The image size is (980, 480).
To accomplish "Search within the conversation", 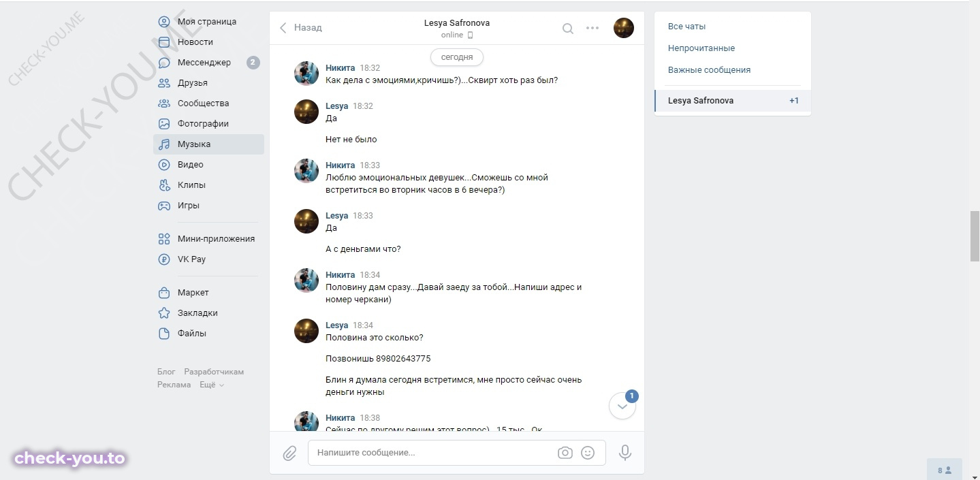I will coord(567,29).
